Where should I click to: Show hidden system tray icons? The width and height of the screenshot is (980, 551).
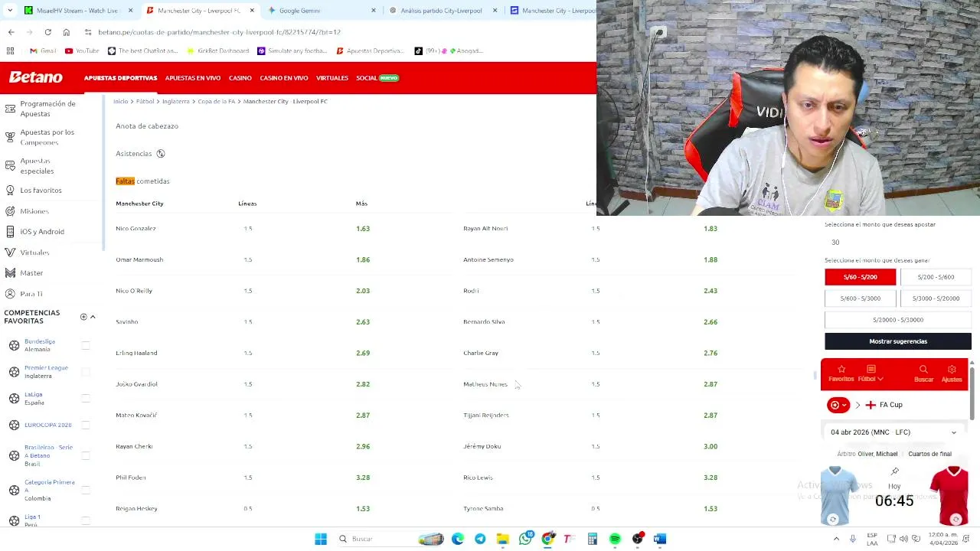(x=836, y=539)
